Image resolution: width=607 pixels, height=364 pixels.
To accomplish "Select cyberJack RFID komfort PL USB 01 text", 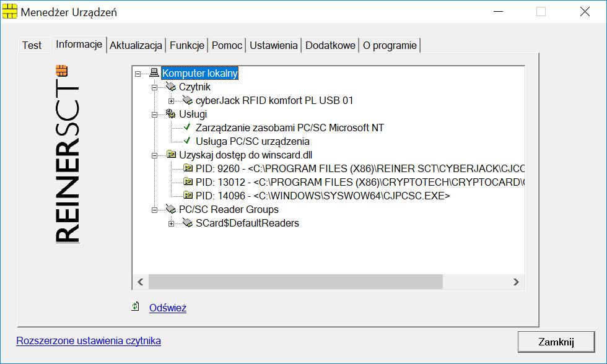I will (274, 100).
